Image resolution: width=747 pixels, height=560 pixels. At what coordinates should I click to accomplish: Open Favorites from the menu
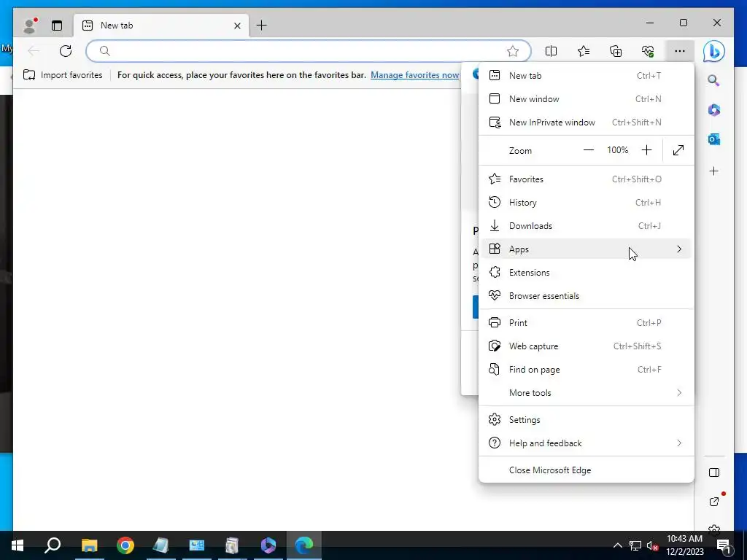click(587, 179)
